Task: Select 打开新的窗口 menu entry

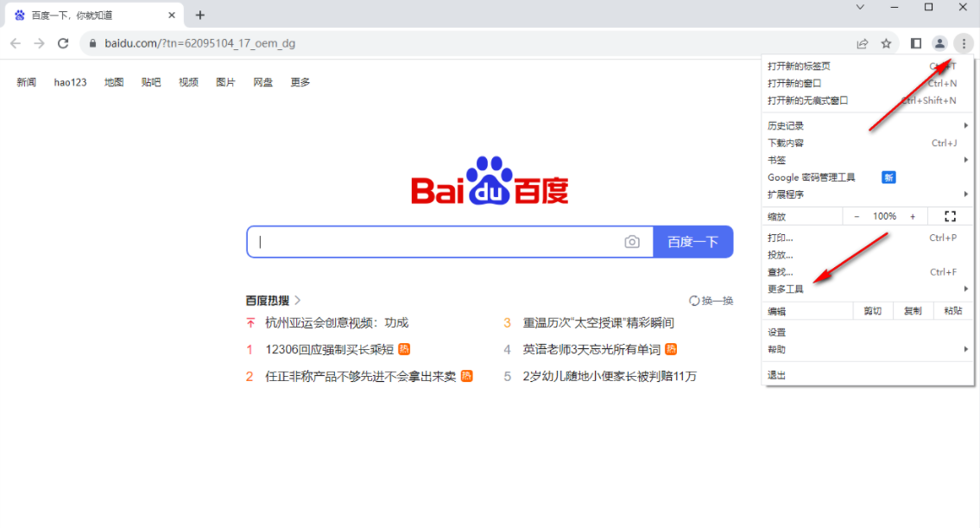Action: [868, 83]
